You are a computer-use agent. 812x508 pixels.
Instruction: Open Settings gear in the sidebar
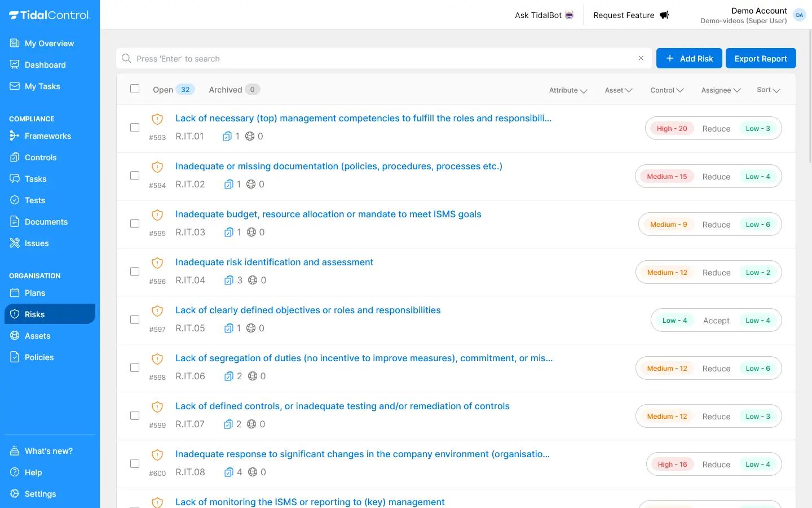15,494
